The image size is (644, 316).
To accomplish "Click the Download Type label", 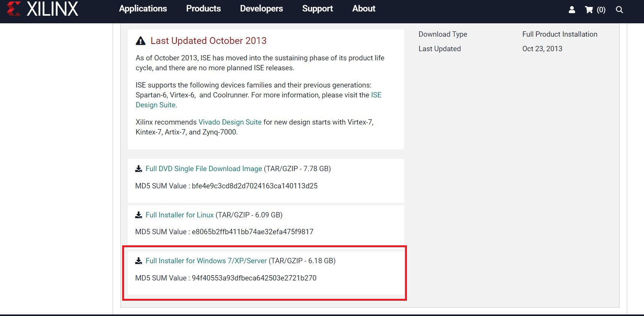I will pyautogui.click(x=443, y=34).
